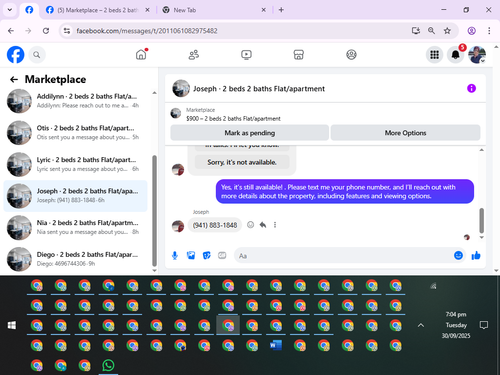Click Joseph's avatar in chat header
The height and width of the screenshot is (375, 500).
click(x=181, y=88)
